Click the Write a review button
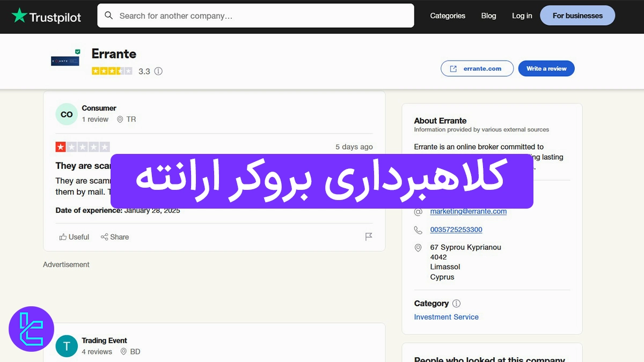This screenshot has width=644, height=362. [546, 68]
